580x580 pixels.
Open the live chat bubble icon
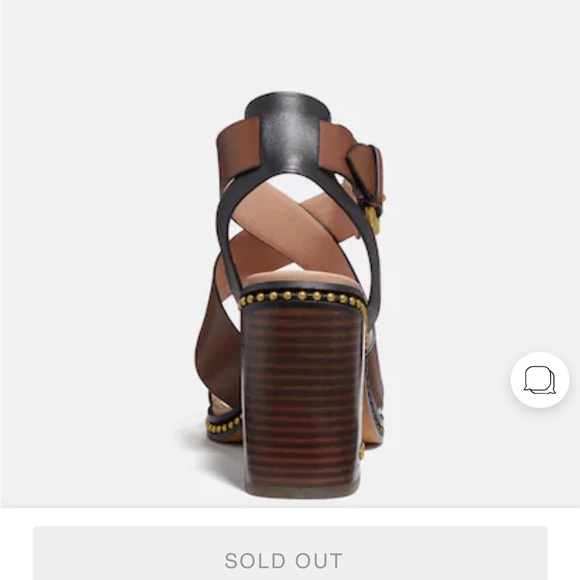pos(540,380)
